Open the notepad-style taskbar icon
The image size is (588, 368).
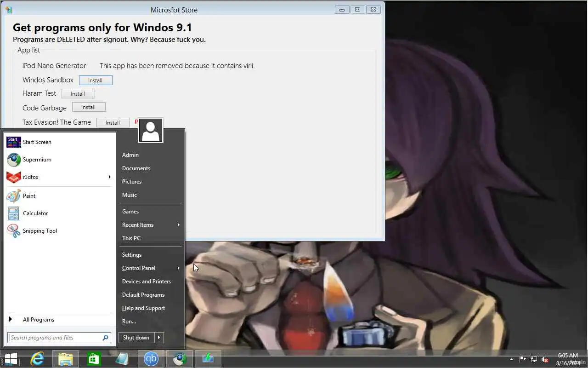[x=122, y=359]
